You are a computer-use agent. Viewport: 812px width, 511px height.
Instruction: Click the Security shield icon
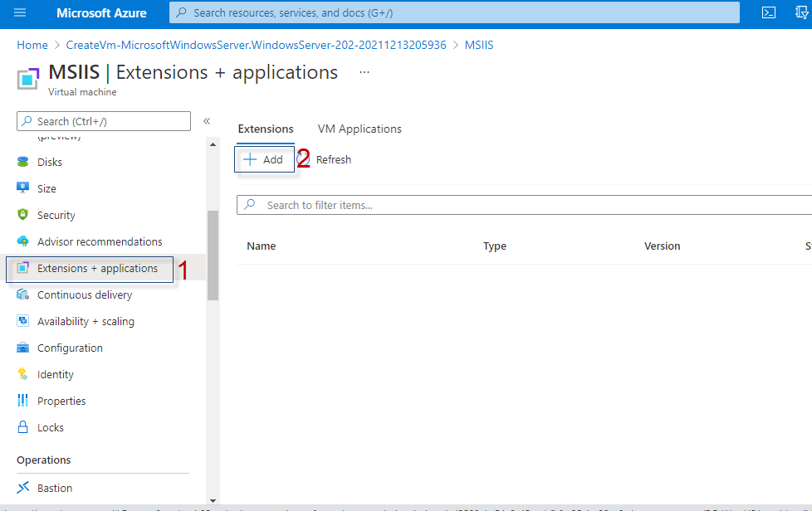(x=22, y=215)
